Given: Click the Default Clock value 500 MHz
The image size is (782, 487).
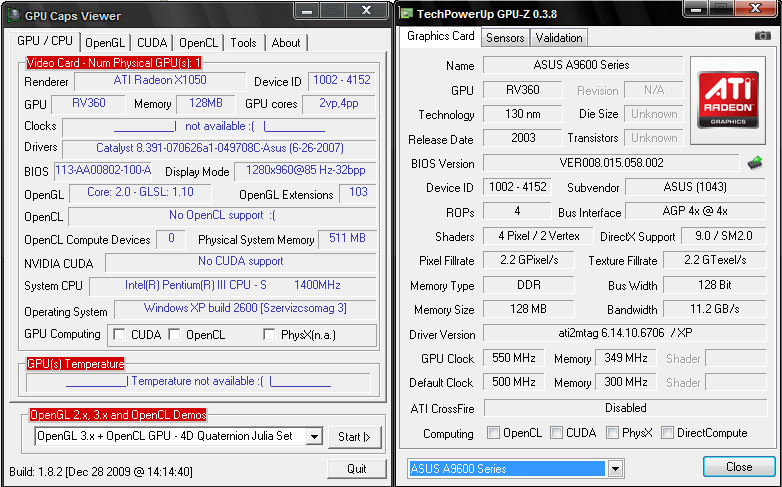Looking at the screenshot, I should 514,383.
